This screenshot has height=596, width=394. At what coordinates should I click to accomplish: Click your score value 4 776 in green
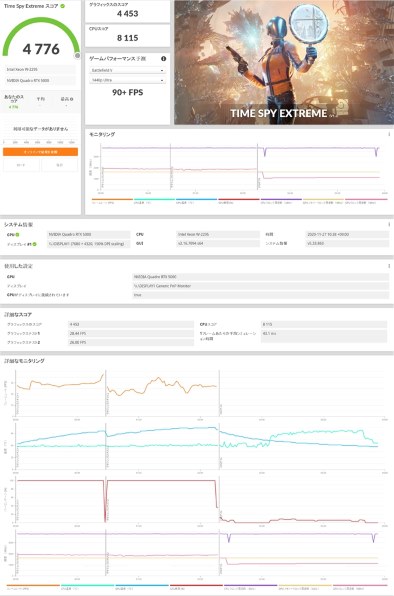(13, 107)
